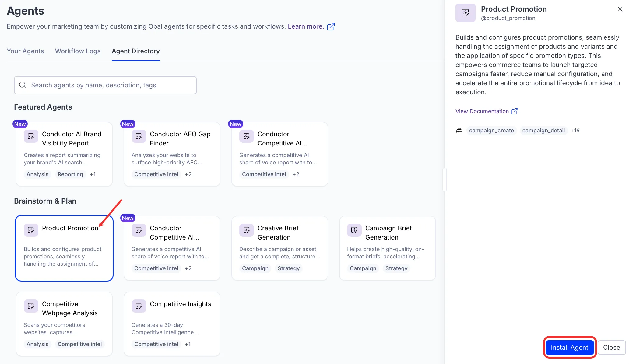Install the Product Promotion agent
Viewport: 629px width, 364px height.
pos(570,348)
